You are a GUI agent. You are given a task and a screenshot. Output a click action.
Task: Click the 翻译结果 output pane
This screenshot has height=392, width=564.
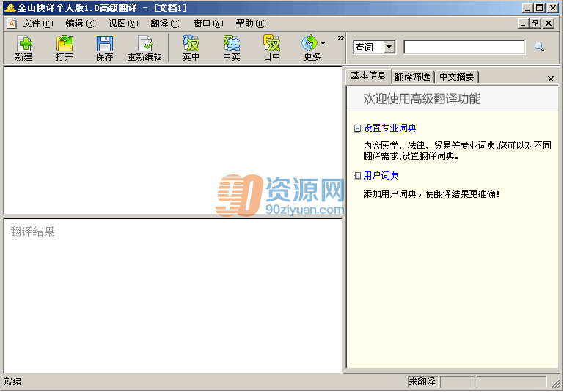tap(173, 296)
